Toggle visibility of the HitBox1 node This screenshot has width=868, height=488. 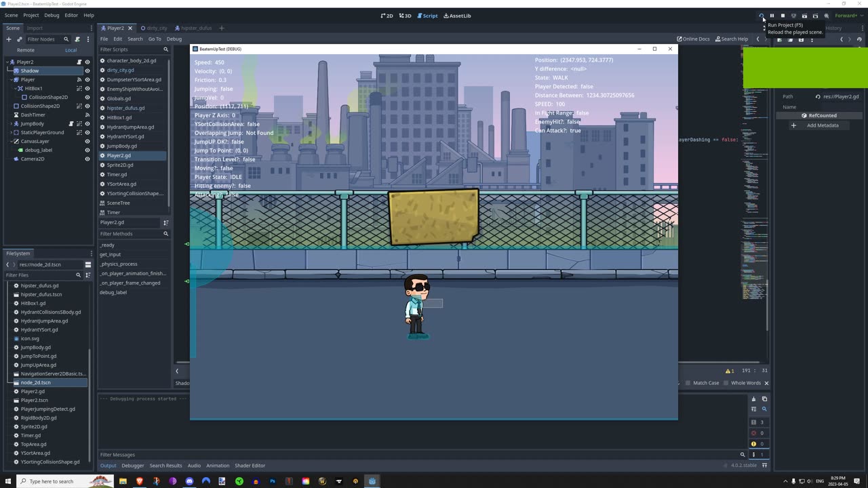pyautogui.click(x=87, y=88)
